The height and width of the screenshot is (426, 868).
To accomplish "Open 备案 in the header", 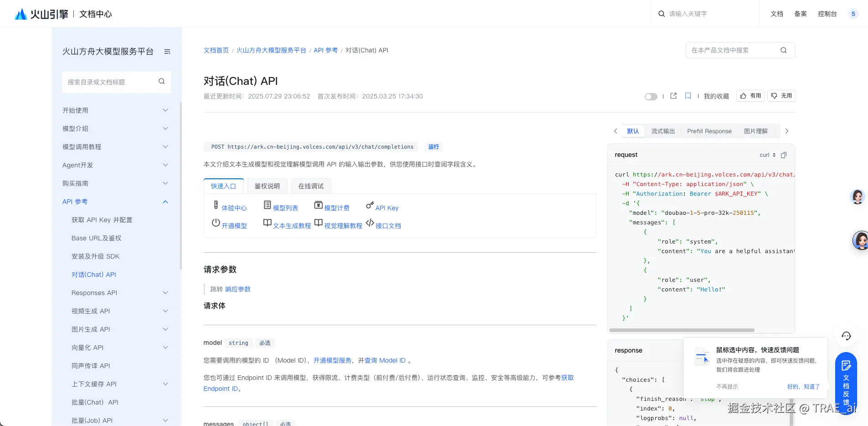I will pos(801,14).
